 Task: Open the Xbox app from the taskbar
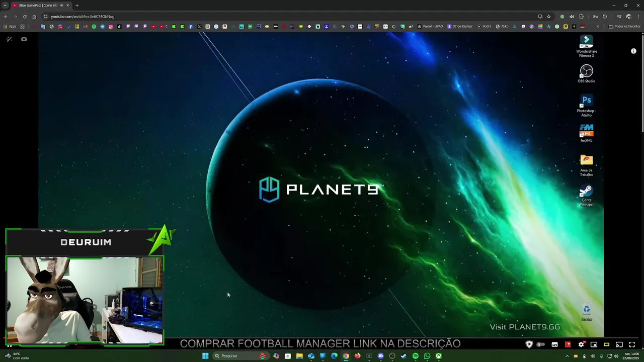(438, 356)
